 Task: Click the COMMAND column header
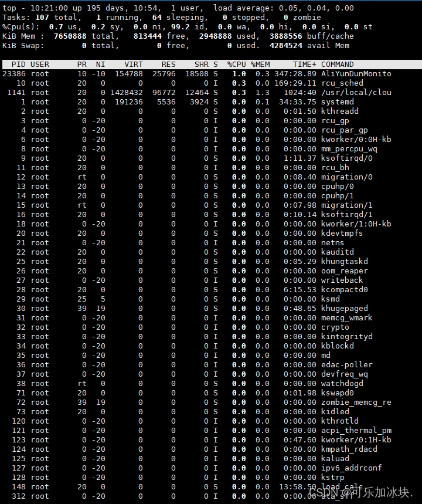[x=338, y=65]
